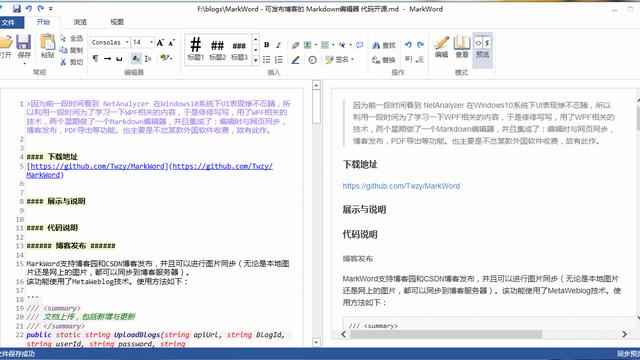
Task: Click the ribbon redo arrow
Action: pos(420,45)
